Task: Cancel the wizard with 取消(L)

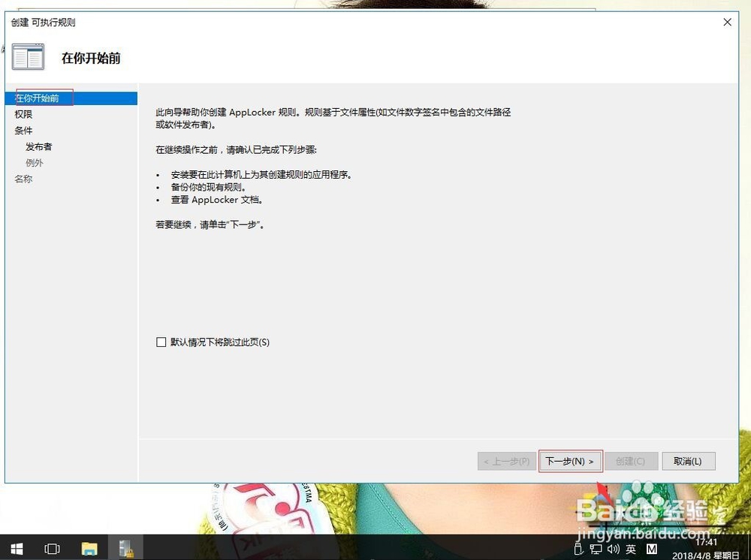Action: 689,461
